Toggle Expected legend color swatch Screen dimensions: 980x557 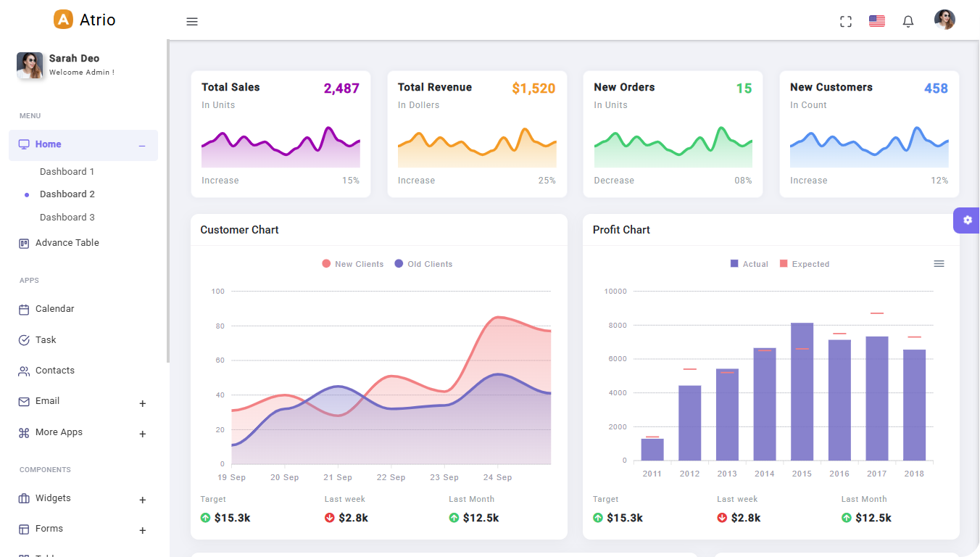point(784,264)
